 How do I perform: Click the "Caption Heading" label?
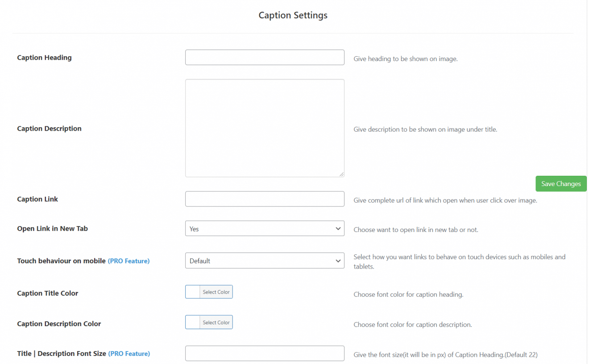point(44,57)
